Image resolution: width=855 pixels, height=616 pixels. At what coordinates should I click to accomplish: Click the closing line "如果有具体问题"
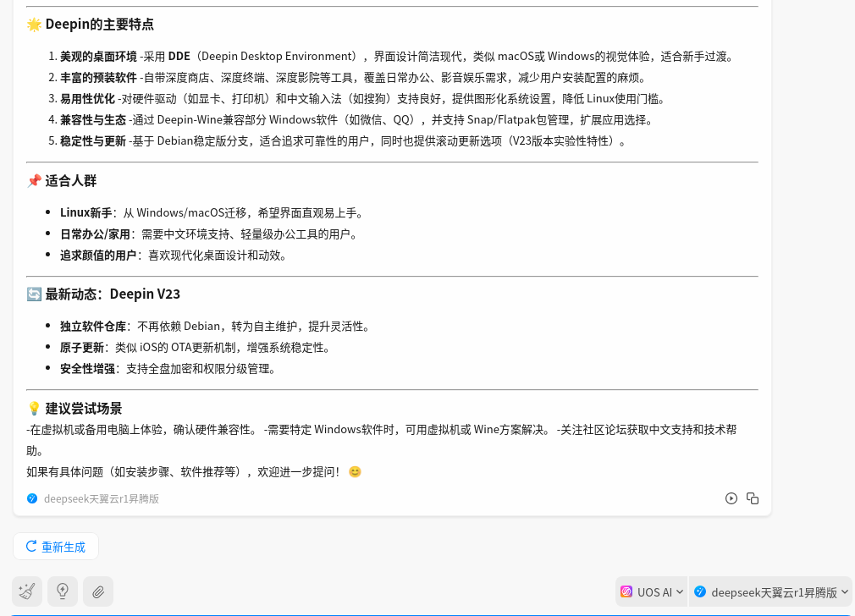[x=65, y=471]
